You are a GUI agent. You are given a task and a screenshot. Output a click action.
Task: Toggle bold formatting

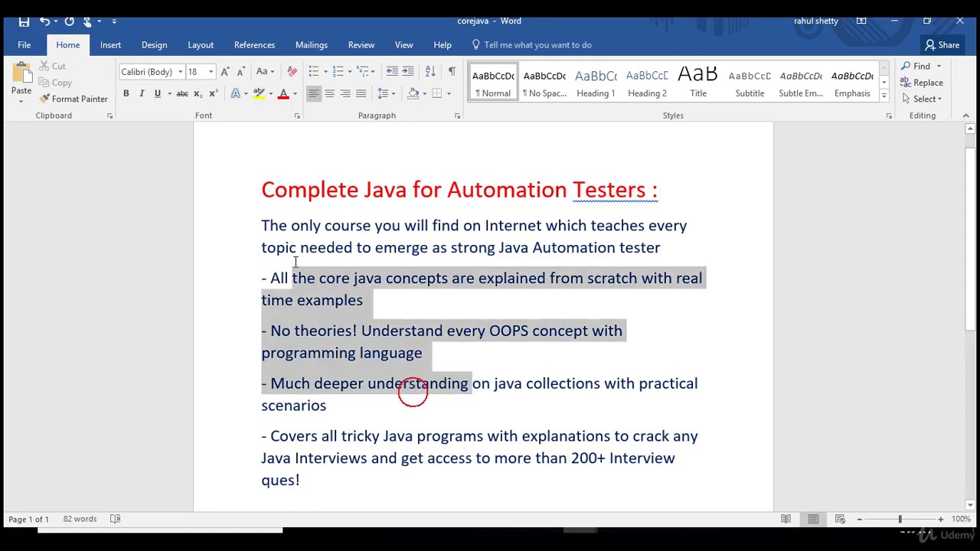point(126,93)
